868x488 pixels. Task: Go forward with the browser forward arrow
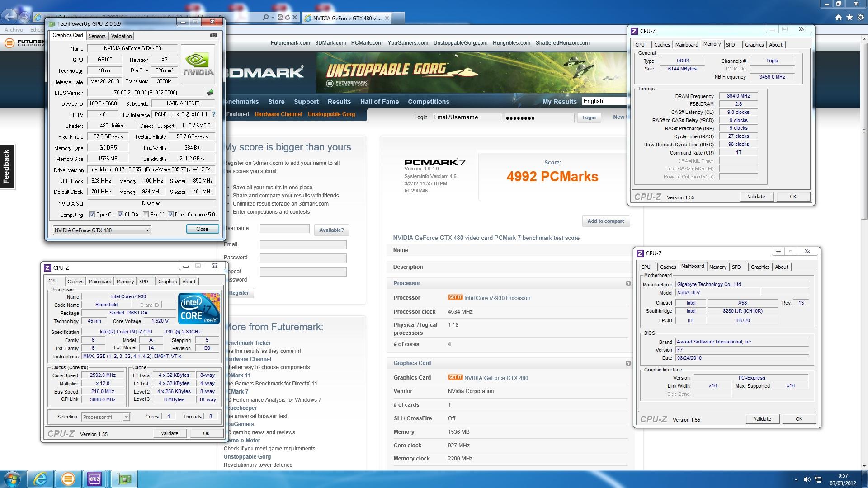tap(25, 17)
